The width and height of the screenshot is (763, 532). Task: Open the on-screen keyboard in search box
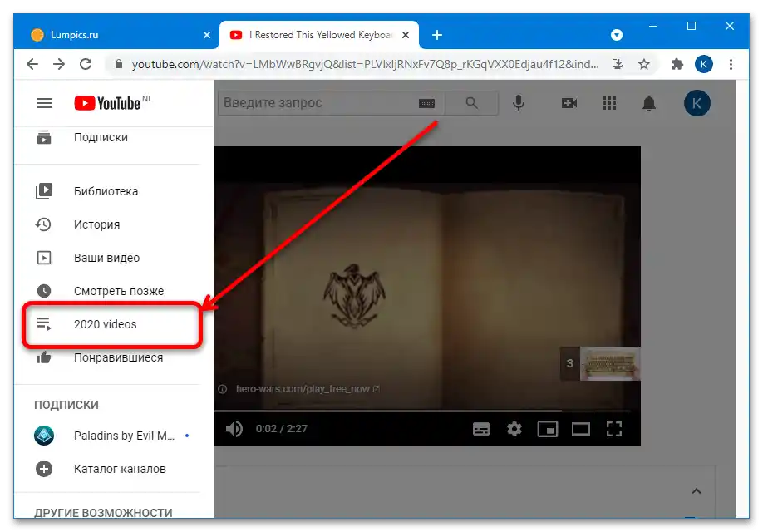426,103
